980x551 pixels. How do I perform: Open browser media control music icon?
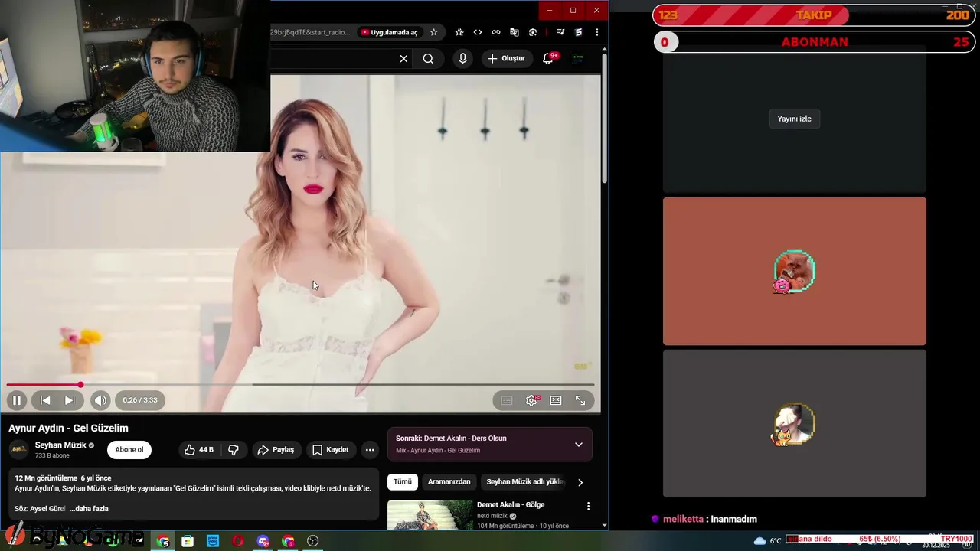click(560, 32)
